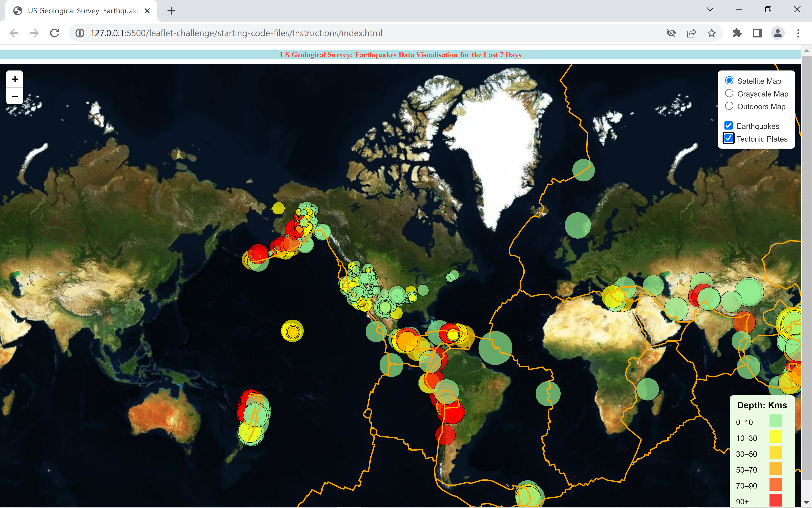This screenshot has width=812, height=508.
Task: Share this page icon
Action: click(691, 33)
